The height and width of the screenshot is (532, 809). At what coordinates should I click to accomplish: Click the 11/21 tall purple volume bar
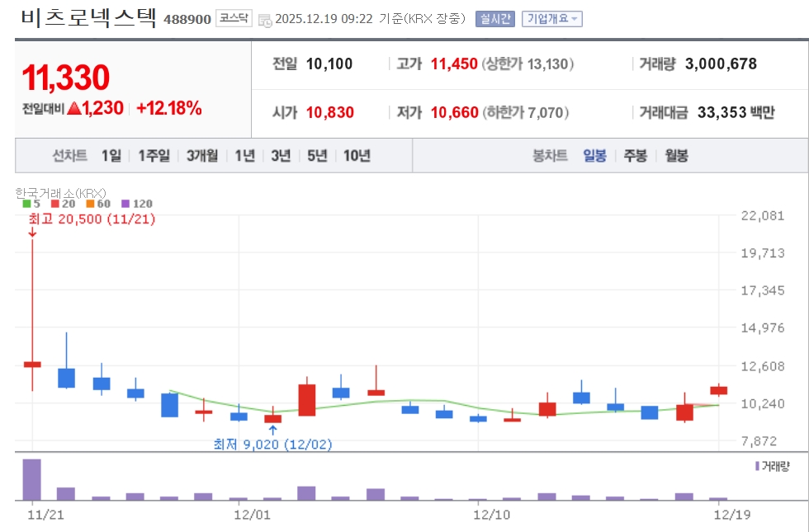(32, 479)
